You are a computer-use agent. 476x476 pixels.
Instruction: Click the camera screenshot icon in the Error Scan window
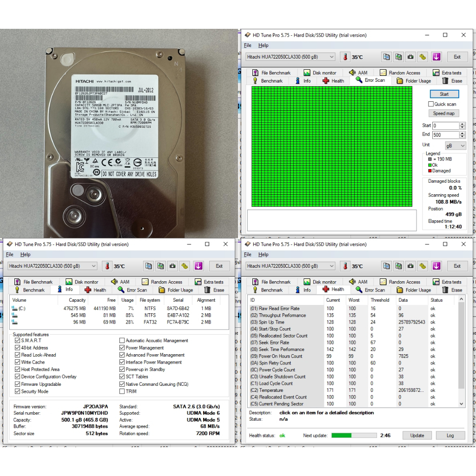[x=410, y=57]
